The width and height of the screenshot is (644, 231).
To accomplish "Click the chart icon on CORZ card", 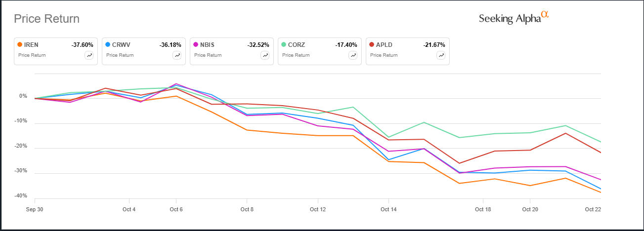I will (x=353, y=55).
